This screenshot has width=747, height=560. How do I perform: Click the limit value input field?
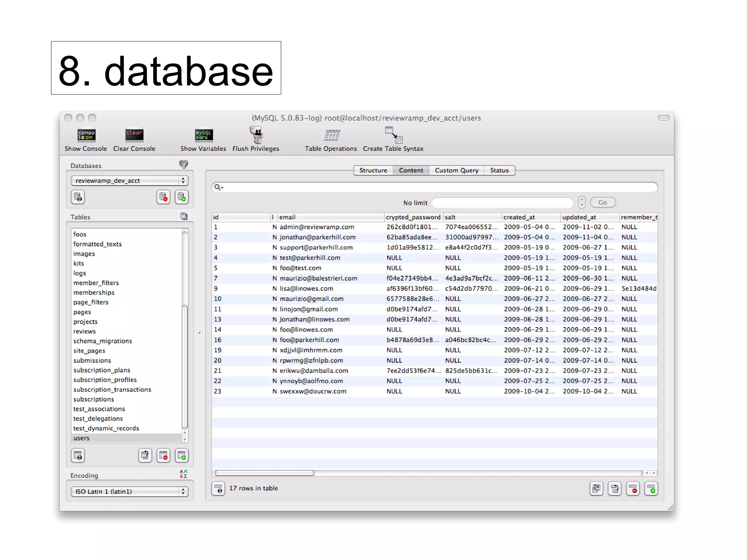[x=503, y=202]
